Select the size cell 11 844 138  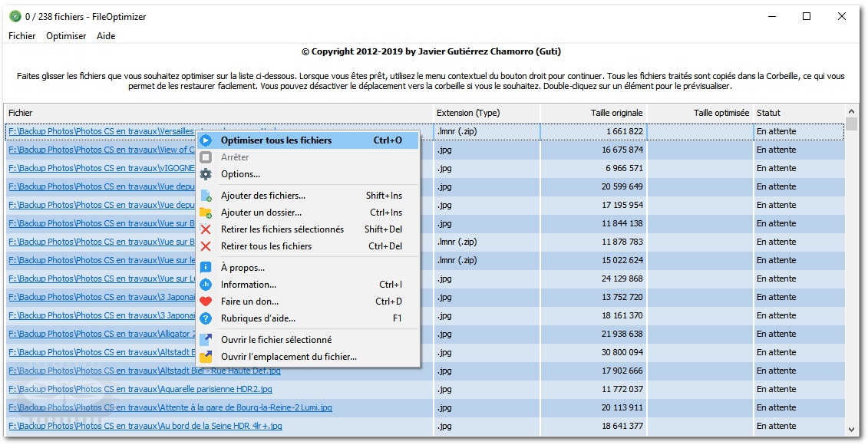click(593, 223)
